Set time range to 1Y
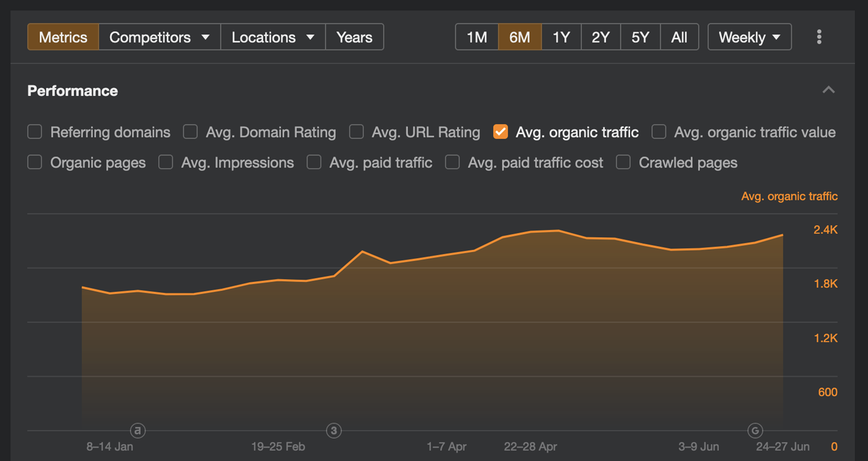Image resolution: width=868 pixels, height=461 pixels. pyautogui.click(x=561, y=37)
